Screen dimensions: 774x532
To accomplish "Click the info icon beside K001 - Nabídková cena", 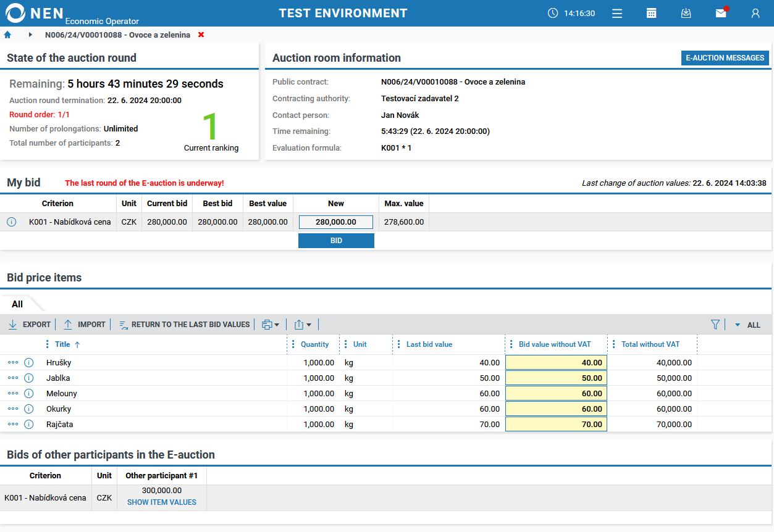I will click(x=11, y=222).
